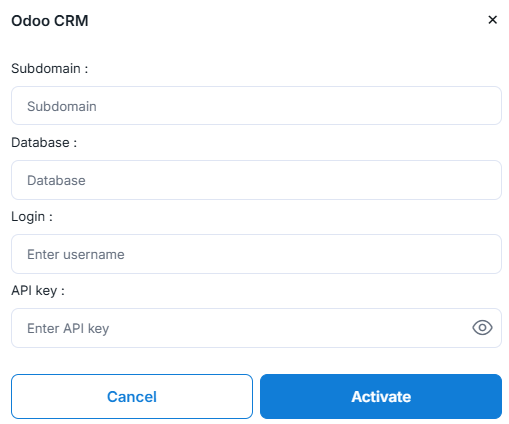Screen dimensions: 509x424
Task: Place cursor in the Login username box
Action: [256, 254]
